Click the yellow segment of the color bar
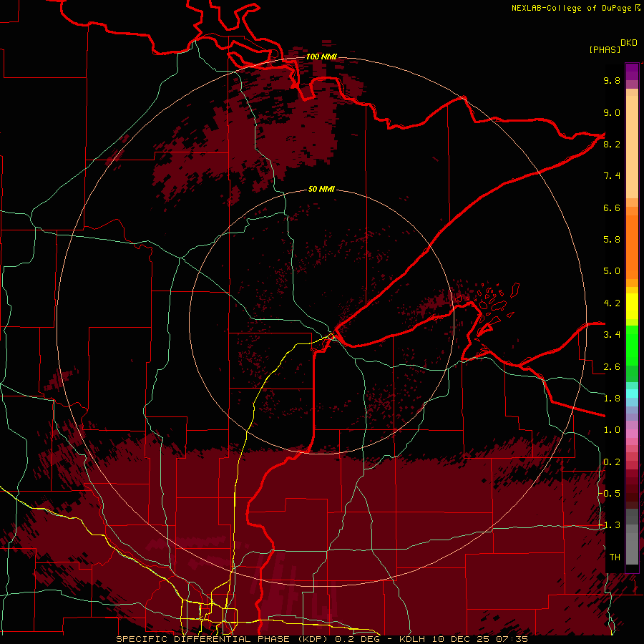Screen dimensions: 644x644 pyautogui.click(x=632, y=306)
